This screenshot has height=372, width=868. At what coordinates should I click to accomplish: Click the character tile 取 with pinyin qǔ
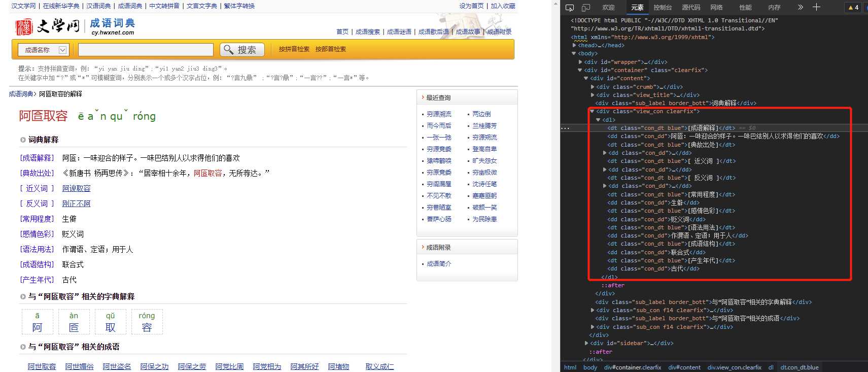110,322
